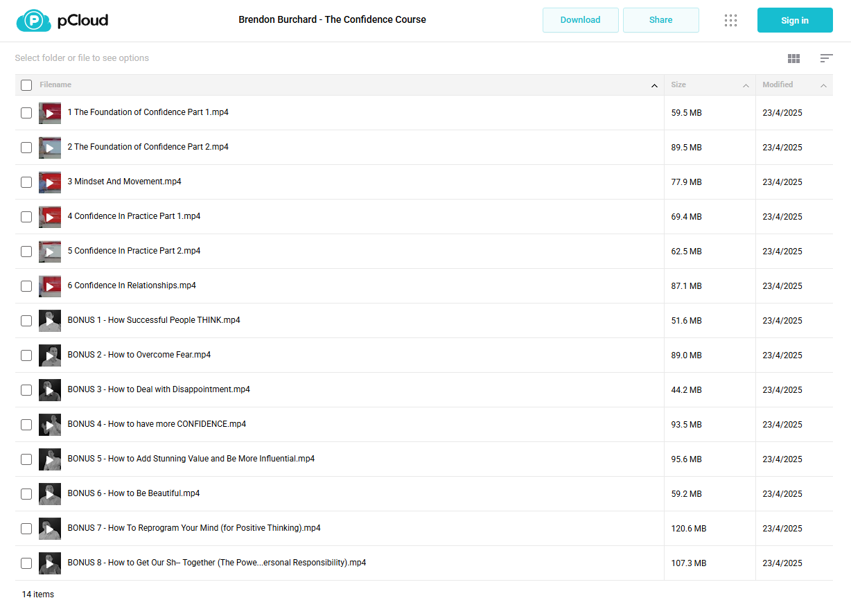Play thumbnail of BONUS 2 How to Overcome Fear
The height and width of the screenshot is (616, 851).
click(x=50, y=355)
